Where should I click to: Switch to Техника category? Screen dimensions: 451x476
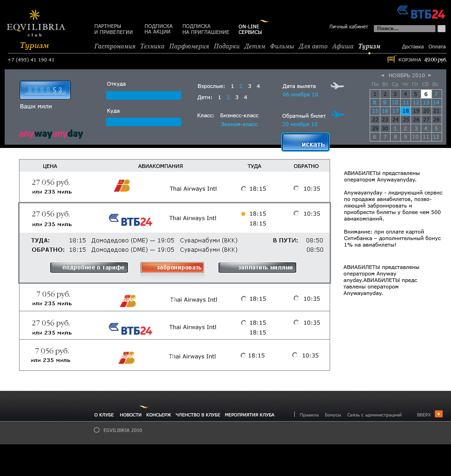tap(152, 46)
